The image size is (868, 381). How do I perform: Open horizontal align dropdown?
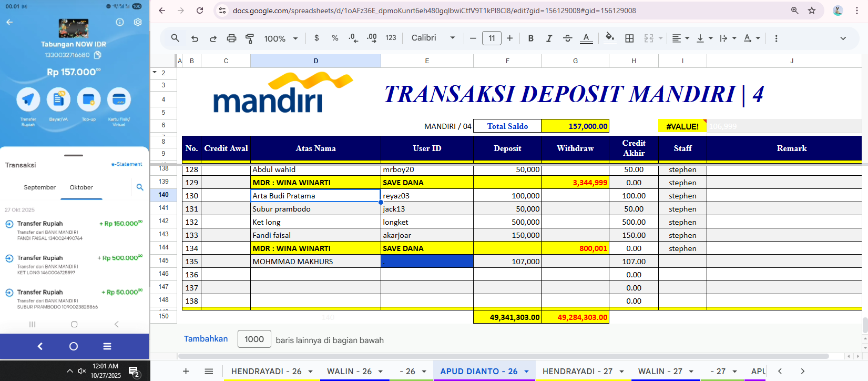click(x=680, y=38)
